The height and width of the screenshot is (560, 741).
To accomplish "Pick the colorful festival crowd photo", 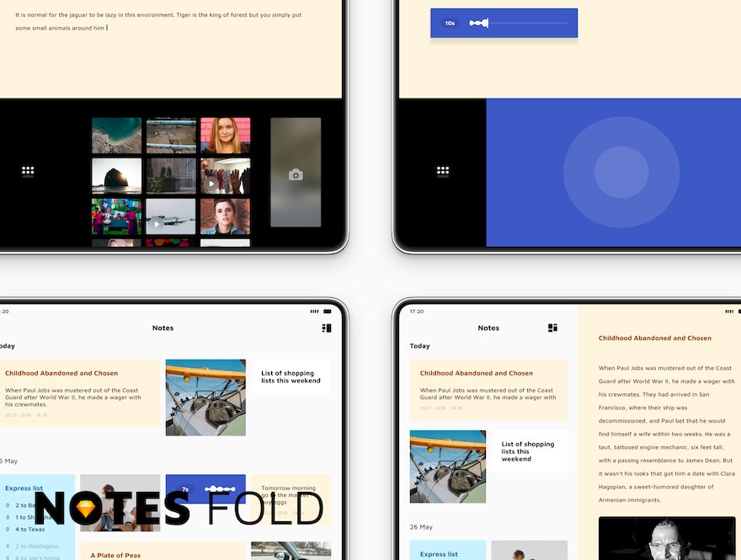I will (117, 216).
